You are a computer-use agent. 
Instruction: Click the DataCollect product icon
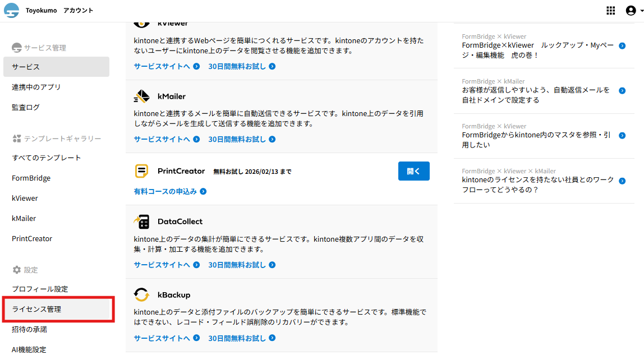click(x=142, y=222)
